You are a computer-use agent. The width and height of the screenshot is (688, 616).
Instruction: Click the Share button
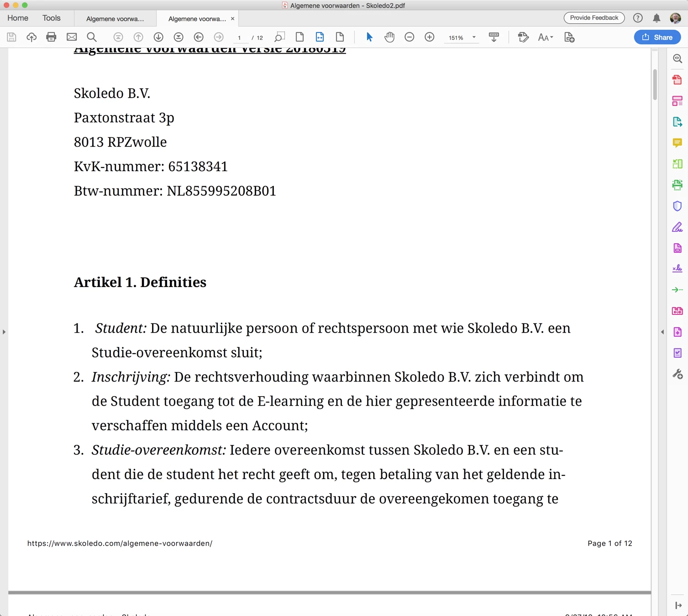(x=657, y=37)
